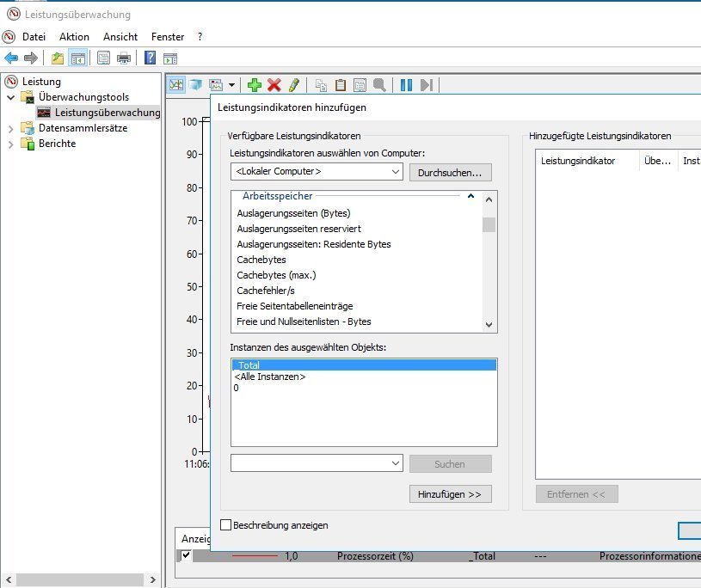This screenshot has height=588, width=701.
Task: Click the paste counter list icon
Action: point(341,84)
